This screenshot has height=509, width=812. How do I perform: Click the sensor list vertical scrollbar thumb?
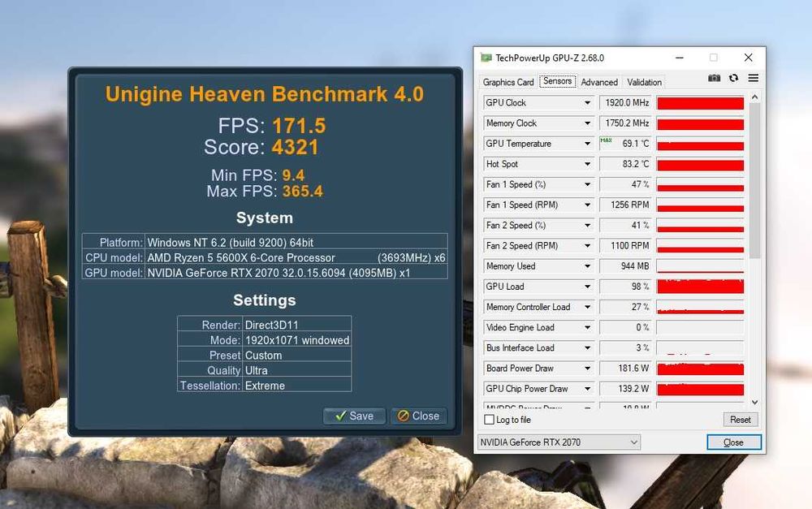tap(754, 180)
